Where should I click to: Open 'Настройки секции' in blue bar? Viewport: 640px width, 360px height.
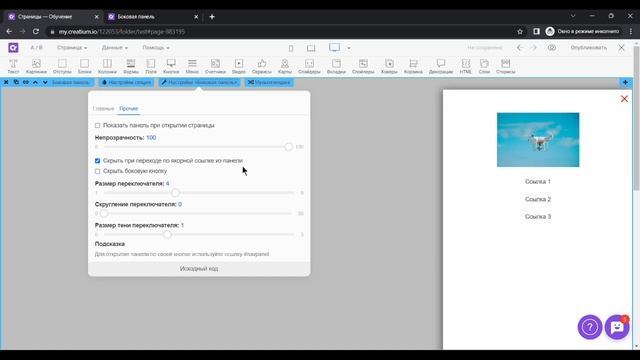[127, 82]
